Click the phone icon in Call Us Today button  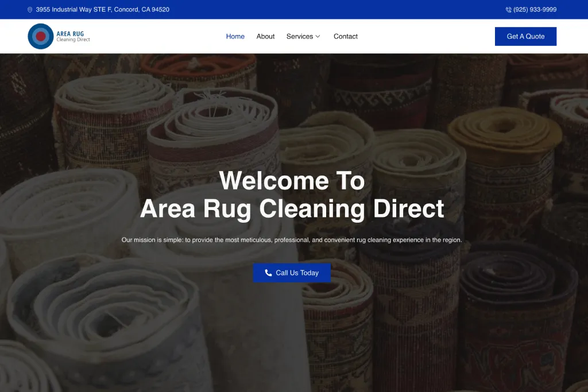coord(268,273)
